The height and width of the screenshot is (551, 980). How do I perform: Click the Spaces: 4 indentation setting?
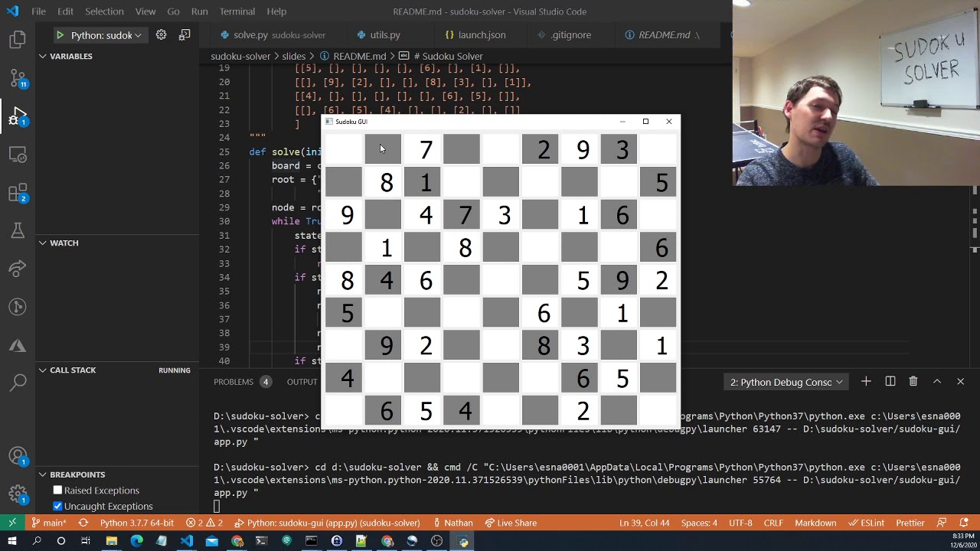coord(699,523)
